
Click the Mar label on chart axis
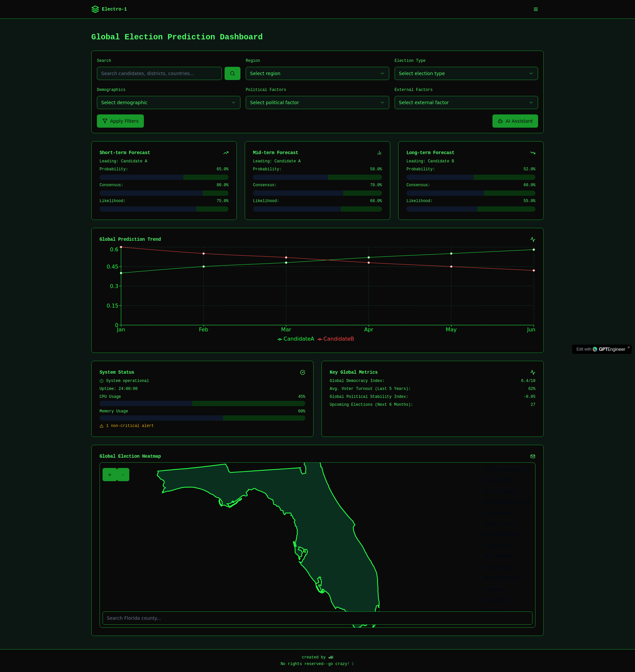tap(286, 330)
